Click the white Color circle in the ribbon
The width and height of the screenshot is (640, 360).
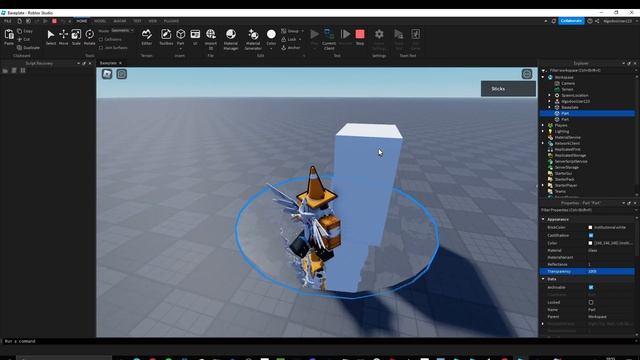271,34
